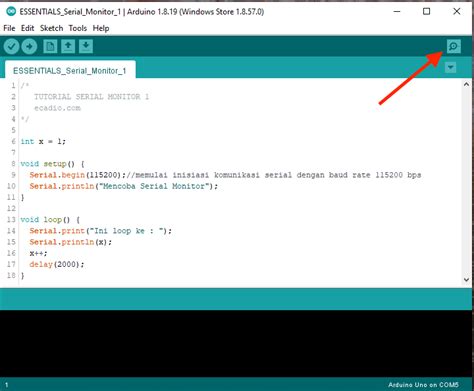474x391 pixels.
Task: Maximize the Arduino window
Action: 426,12
